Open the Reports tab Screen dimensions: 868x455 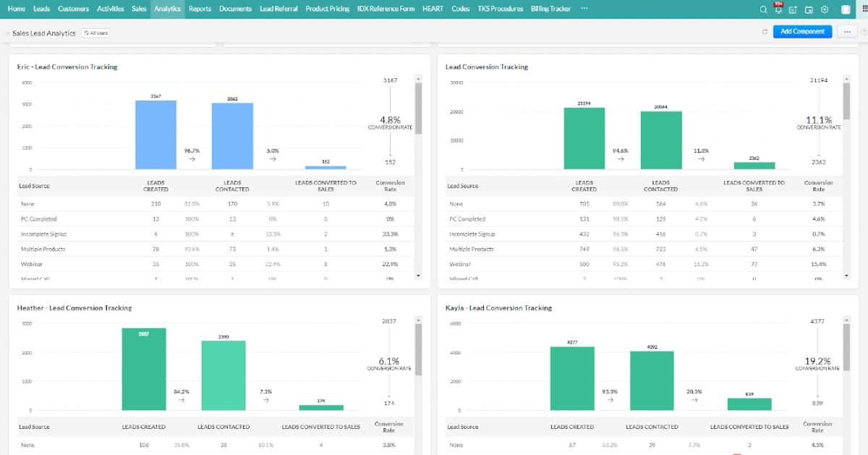click(200, 9)
